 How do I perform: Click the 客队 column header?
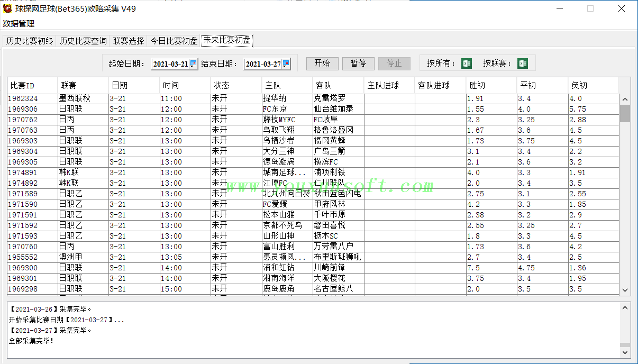339,85
